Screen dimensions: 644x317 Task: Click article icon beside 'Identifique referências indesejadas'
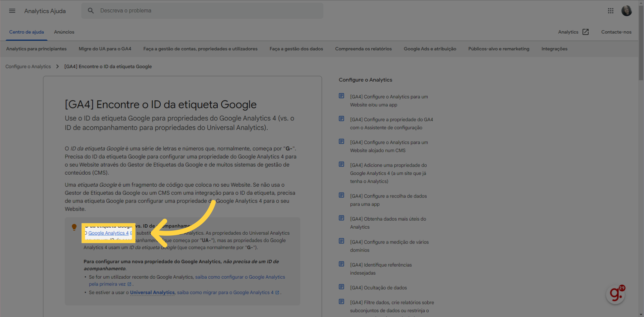(x=341, y=264)
